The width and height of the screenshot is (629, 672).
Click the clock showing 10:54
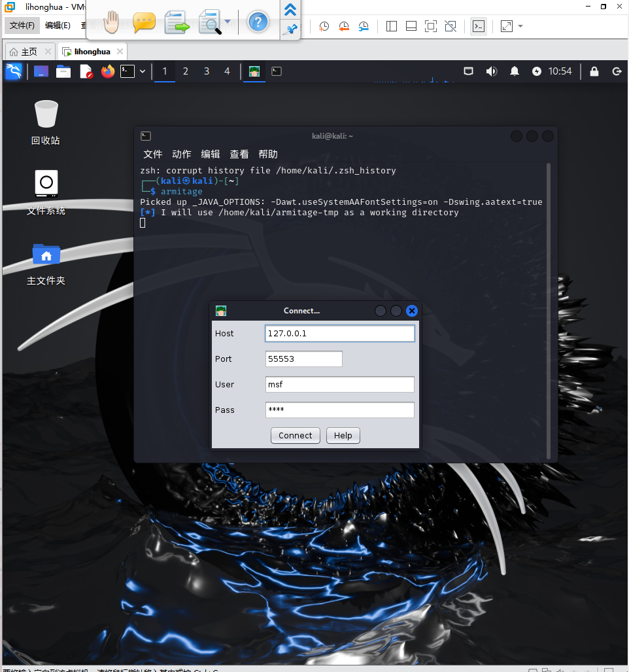[560, 71]
